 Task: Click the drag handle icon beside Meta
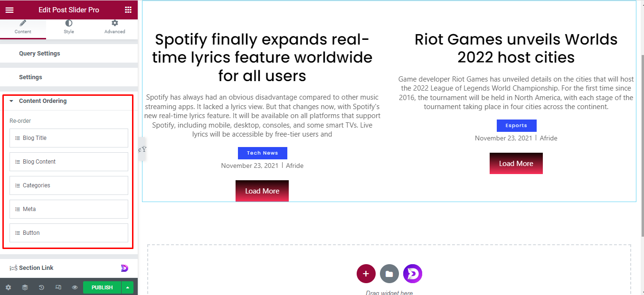pyautogui.click(x=18, y=209)
